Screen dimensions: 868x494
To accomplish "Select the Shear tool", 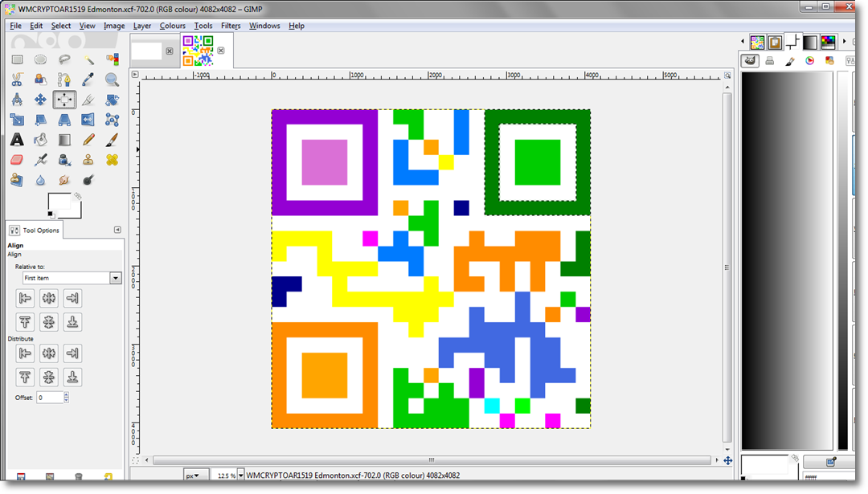I will (40, 120).
